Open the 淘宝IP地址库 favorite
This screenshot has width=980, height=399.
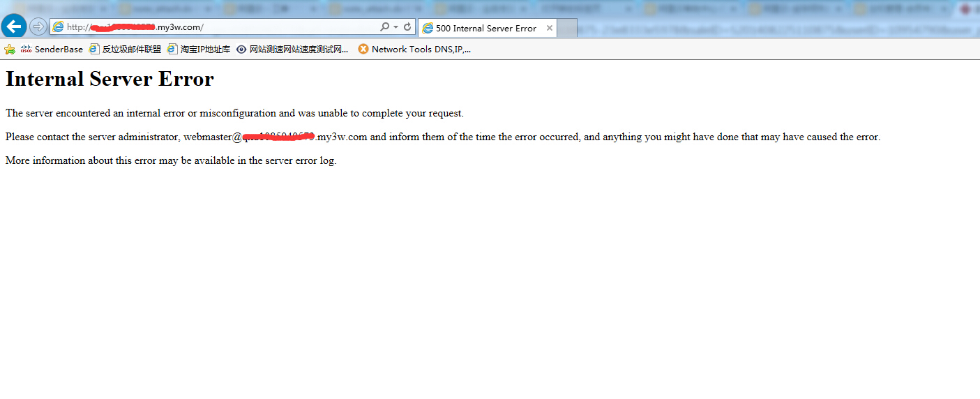tap(199, 49)
